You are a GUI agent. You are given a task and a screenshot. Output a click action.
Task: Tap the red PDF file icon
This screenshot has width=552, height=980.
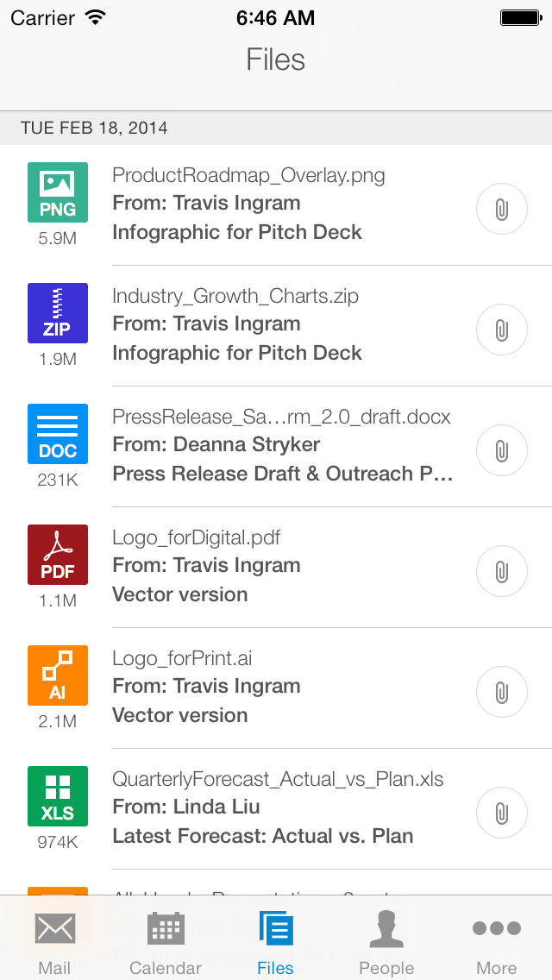58,554
